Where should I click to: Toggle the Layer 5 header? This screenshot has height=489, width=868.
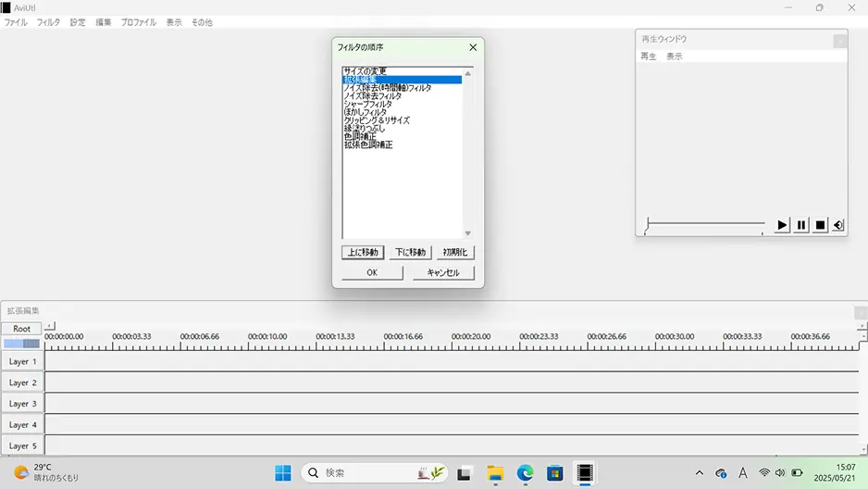(22, 445)
